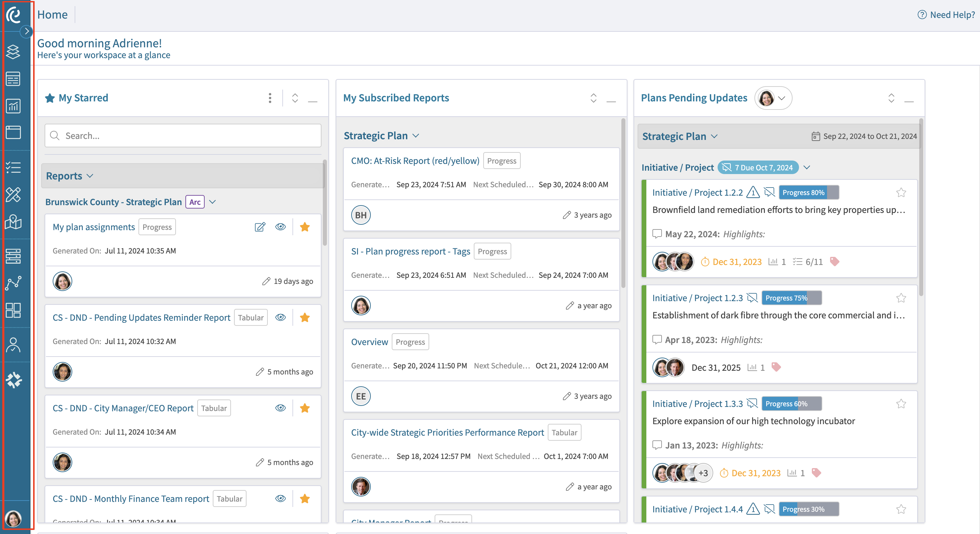Toggle view for My plan assignments report
Screen dimensions: 980x534
click(x=280, y=227)
